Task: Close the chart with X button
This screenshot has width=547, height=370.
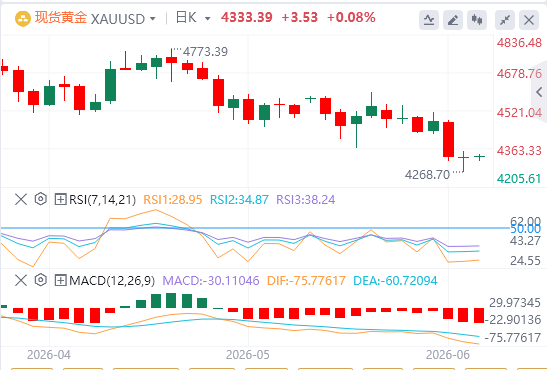Action: pos(529,20)
